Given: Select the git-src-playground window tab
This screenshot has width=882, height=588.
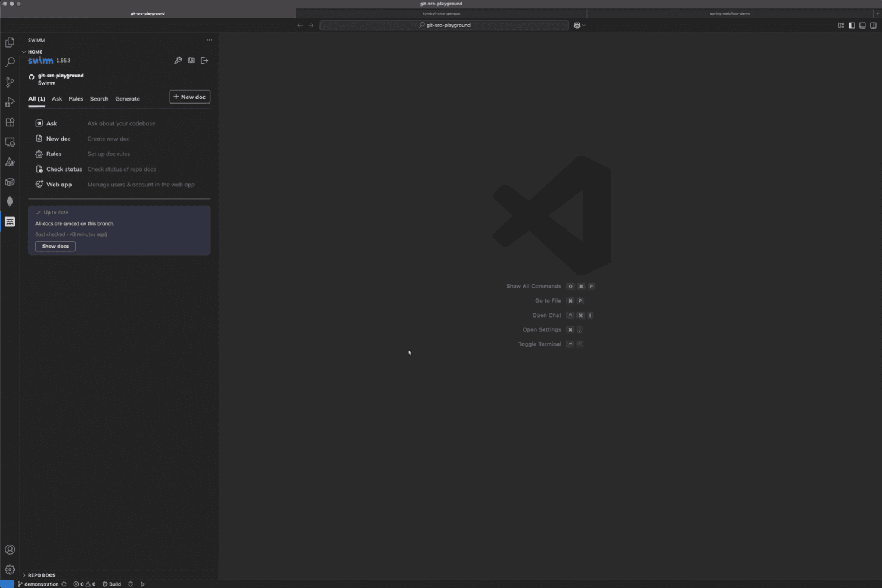Looking at the screenshot, I should pyautogui.click(x=148, y=13).
